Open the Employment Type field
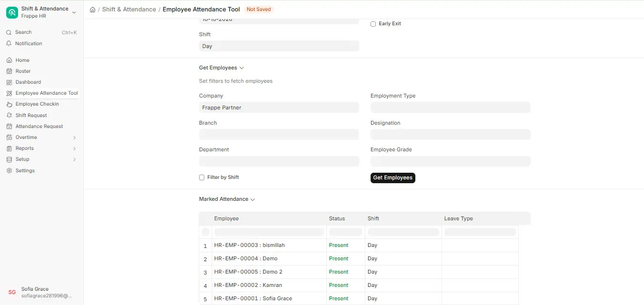 [450, 108]
